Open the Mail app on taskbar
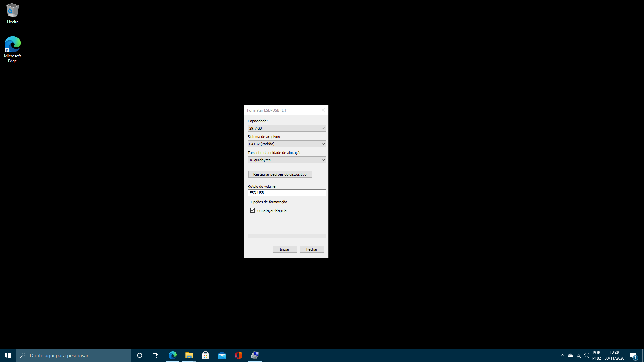Screen dimensions: 644x362 [x=222, y=355]
